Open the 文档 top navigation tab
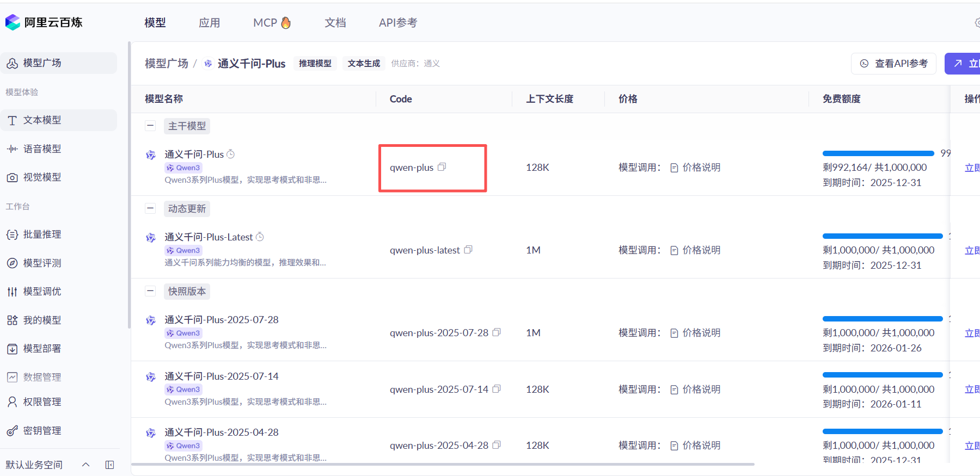The image size is (980, 476). 335,22
